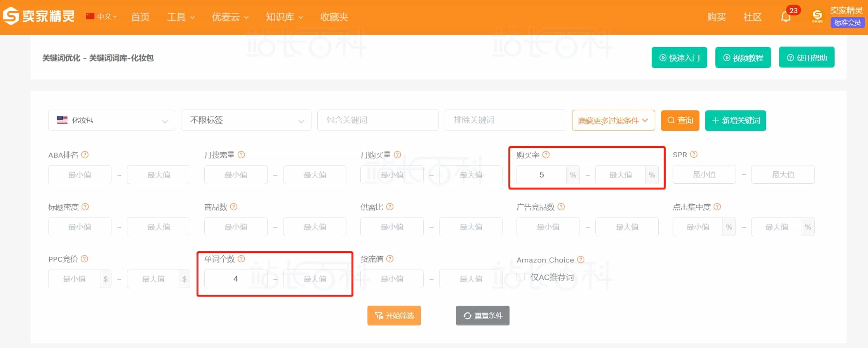Collapse filters with 隐藏更多过滤条件
The width and height of the screenshot is (868, 348).
pyautogui.click(x=613, y=120)
